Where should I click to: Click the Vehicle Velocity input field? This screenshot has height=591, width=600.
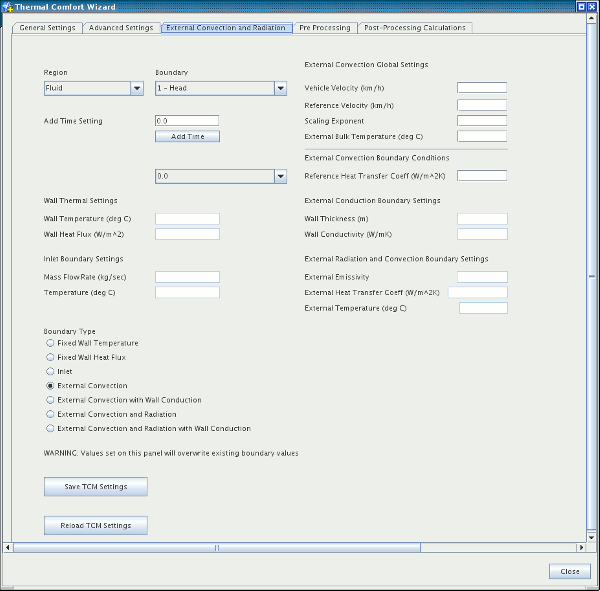point(481,88)
